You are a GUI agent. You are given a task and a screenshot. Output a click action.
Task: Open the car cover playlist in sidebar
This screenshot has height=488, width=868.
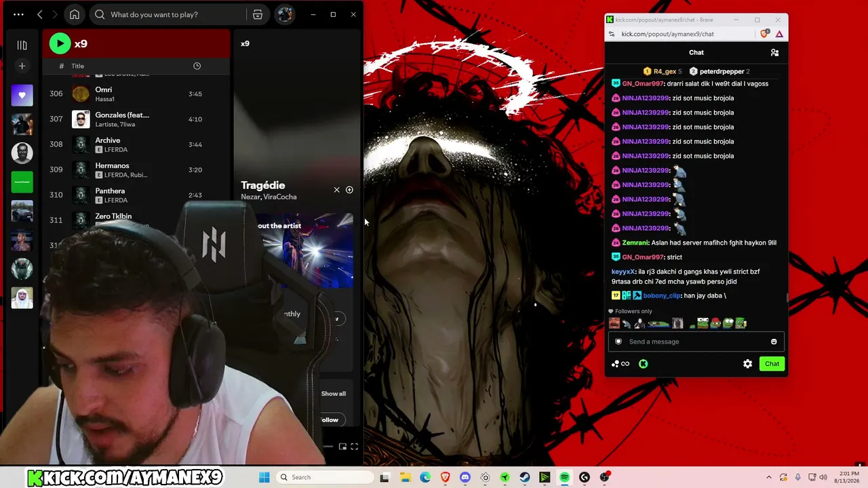click(x=22, y=211)
